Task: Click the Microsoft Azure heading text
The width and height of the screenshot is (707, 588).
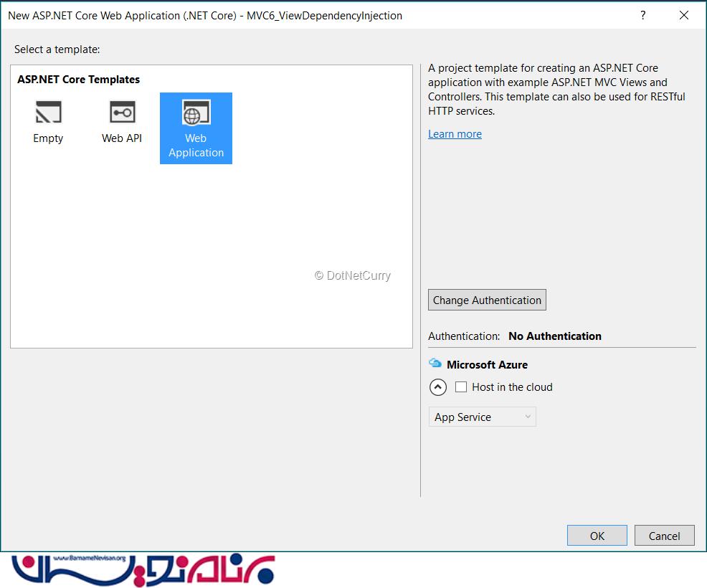Action: click(487, 364)
